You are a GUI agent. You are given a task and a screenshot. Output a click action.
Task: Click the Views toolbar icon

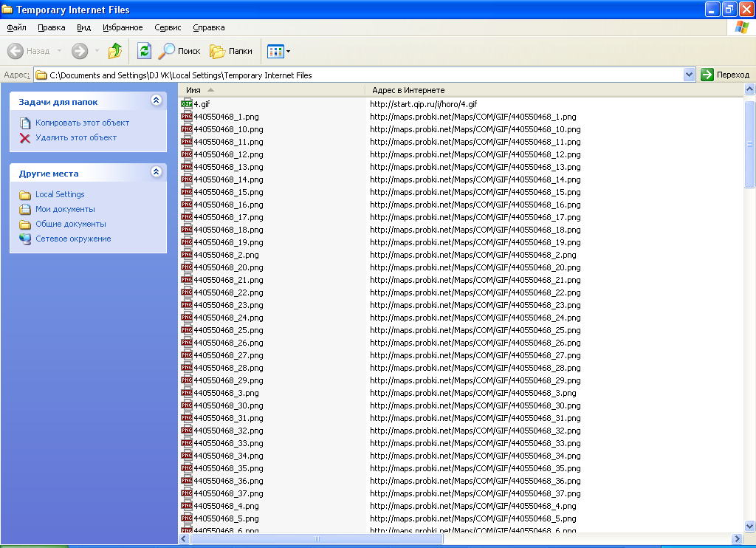pyautogui.click(x=275, y=51)
